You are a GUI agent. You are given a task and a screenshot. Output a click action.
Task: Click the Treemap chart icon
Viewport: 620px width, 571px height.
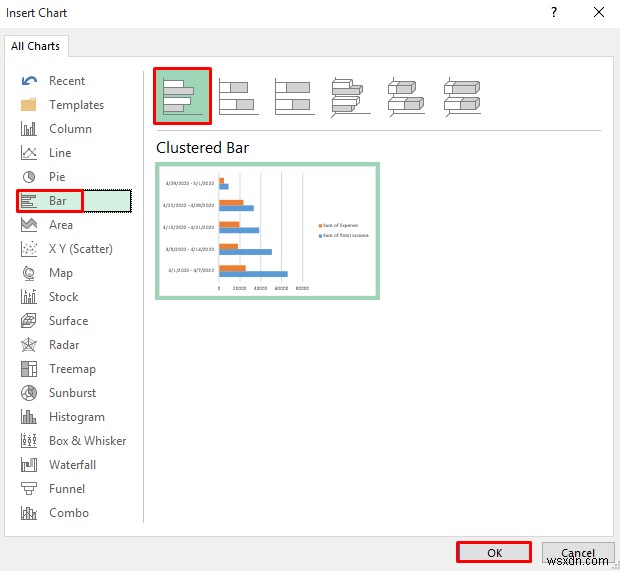(x=28, y=369)
